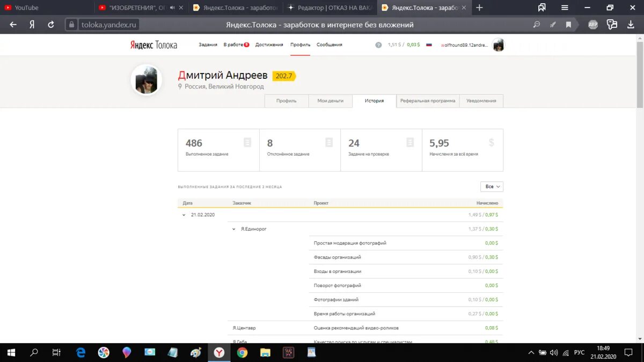Open the Уведомления tab
Viewport: 644px width, 362px height.
coord(481,101)
